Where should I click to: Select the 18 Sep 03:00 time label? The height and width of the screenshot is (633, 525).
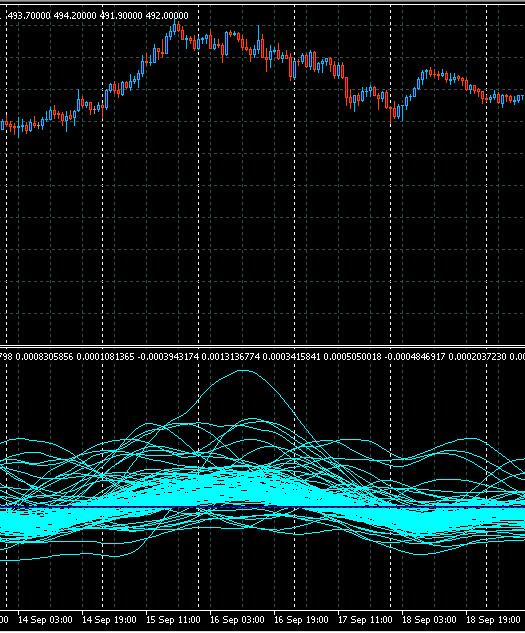click(x=429, y=620)
